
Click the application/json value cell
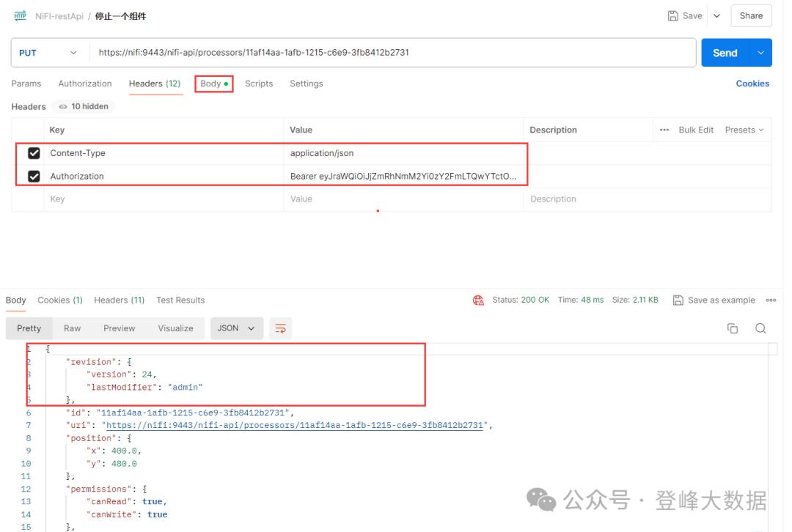(403, 153)
